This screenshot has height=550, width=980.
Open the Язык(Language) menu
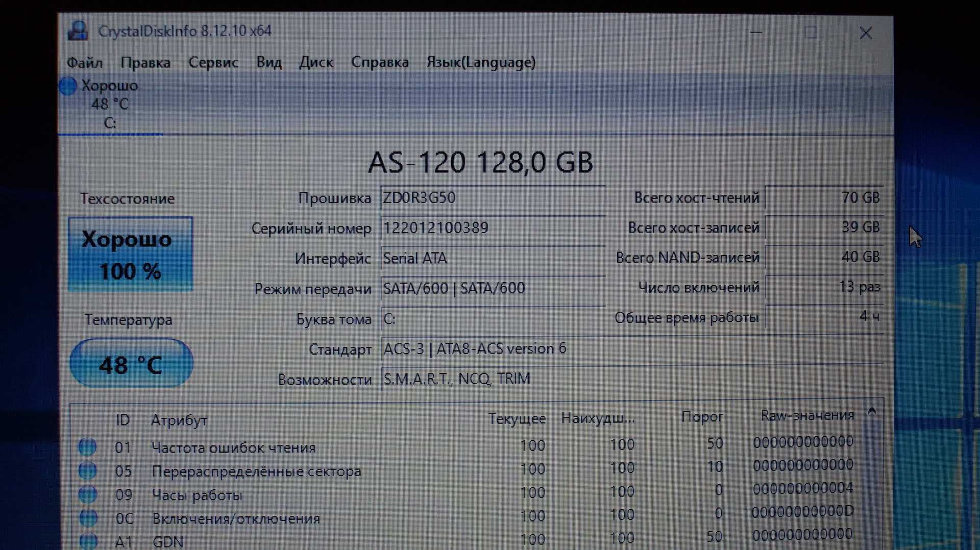[x=481, y=62]
